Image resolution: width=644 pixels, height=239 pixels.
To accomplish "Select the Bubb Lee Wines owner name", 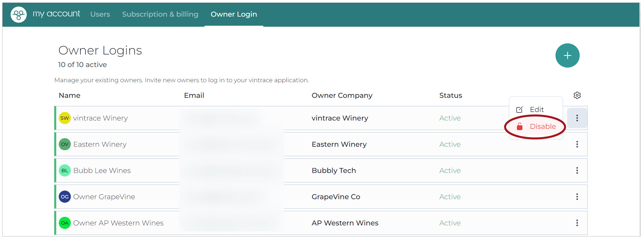I will coord(102,170).
